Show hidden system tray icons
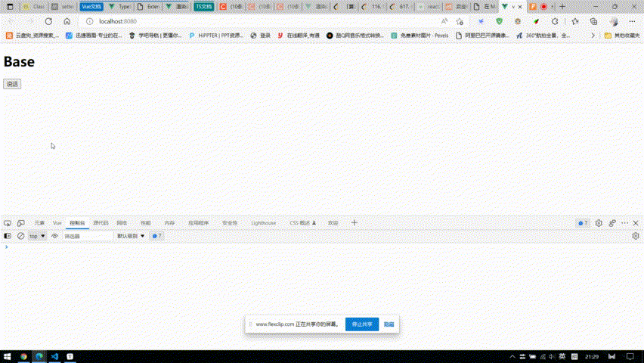Image resolution: width=644 pixels, height=363 pixels. (x=512, y=356)
